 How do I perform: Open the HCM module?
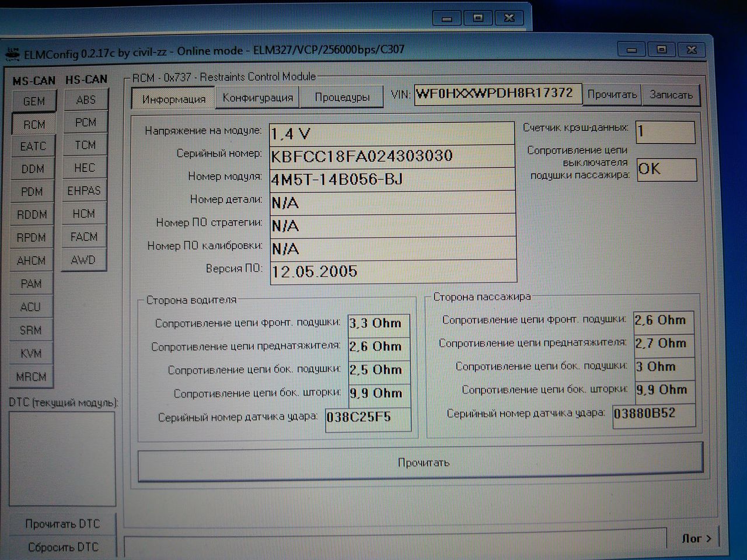(83, 214)
